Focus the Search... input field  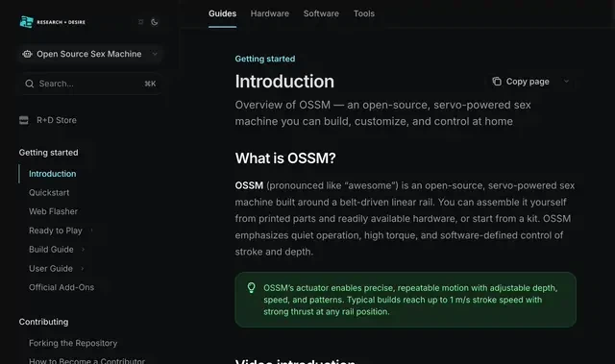click(90, 84)
